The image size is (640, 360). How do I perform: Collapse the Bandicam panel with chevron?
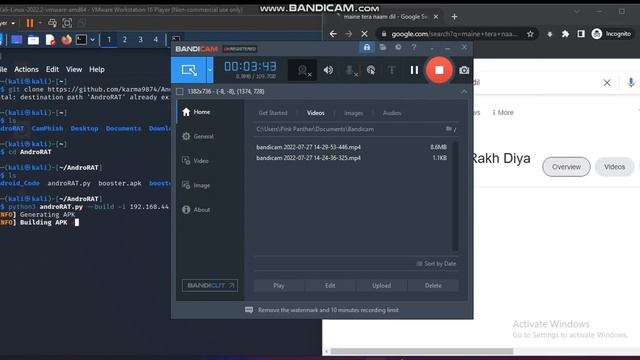[464, 92]
